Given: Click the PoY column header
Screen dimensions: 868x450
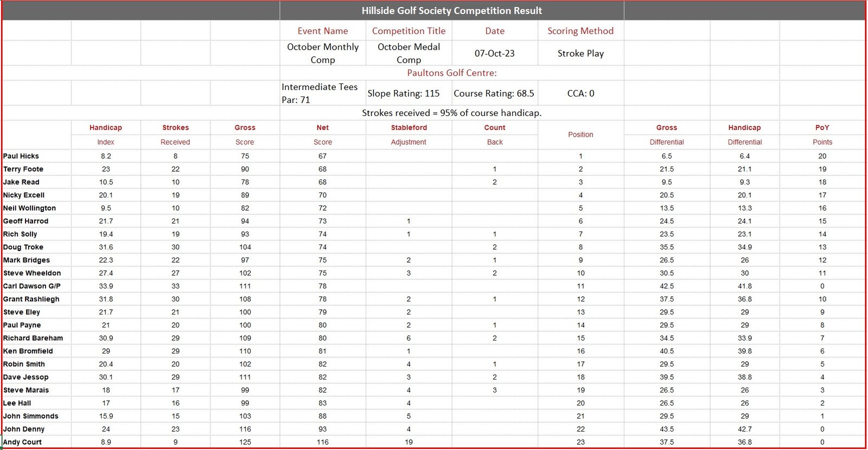Looking at the screenshot, I should coord(822,128).
